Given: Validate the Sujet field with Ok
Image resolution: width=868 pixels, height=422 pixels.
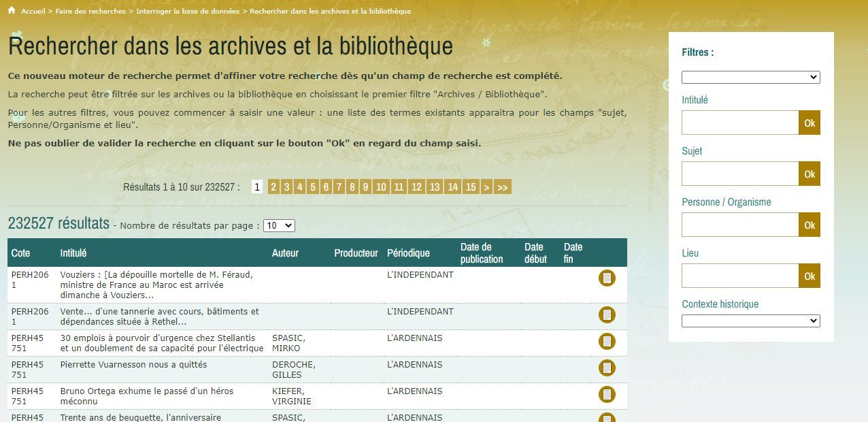Looking at the screenshot, I should (x=809, y=174).
